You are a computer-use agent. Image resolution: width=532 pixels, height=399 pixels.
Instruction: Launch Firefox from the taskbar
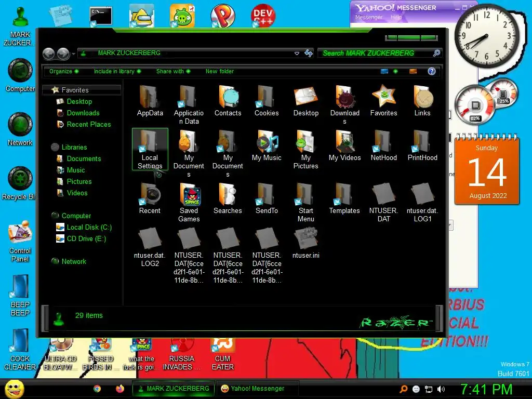click(120, 389)
